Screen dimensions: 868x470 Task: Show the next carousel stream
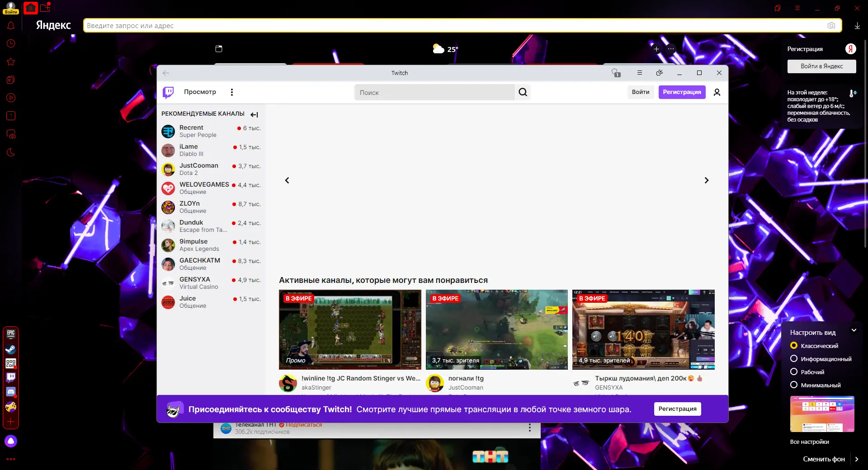click(x=707, y=180)
